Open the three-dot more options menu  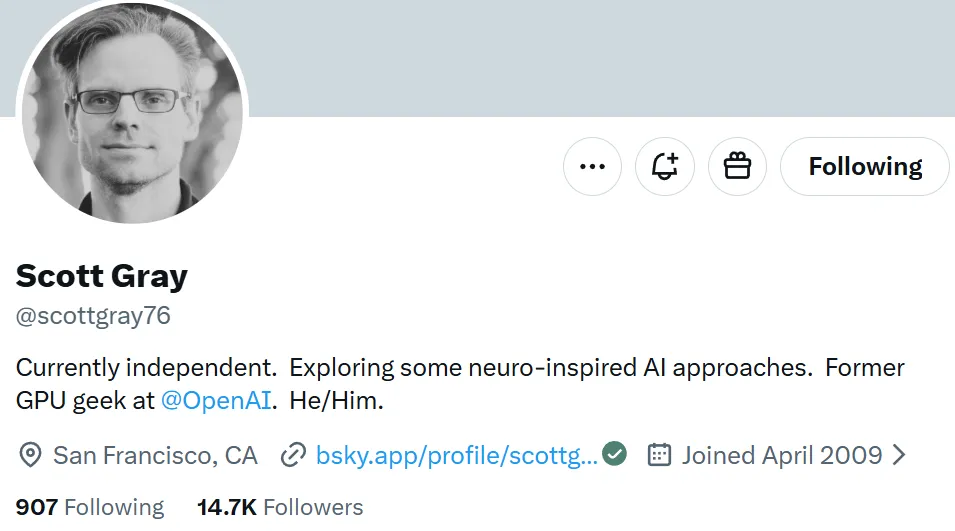(592, 166)
